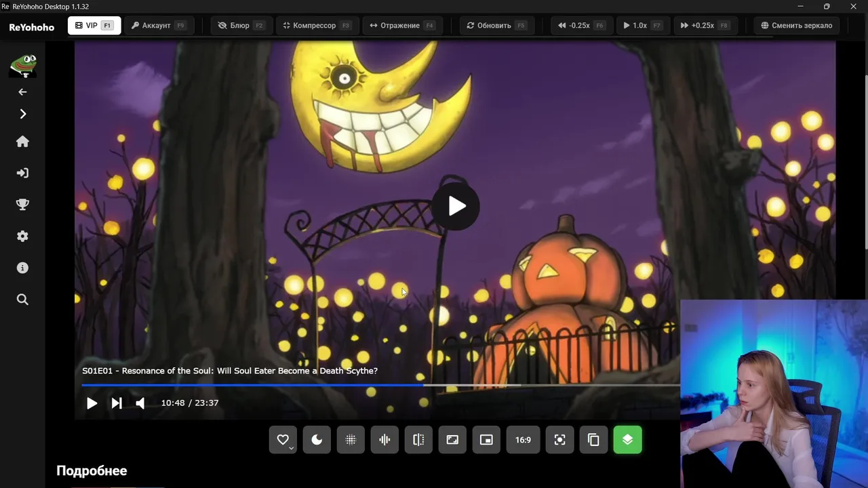Toggle theater mode aspect icon
The width and height of the screenshot is (868, 488).
[452, 440]
